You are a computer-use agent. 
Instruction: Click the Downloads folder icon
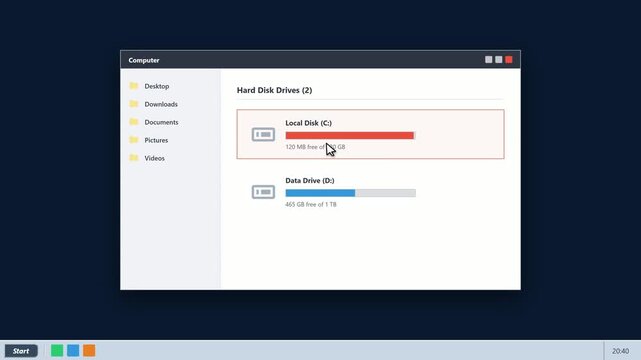click(134, 104)
